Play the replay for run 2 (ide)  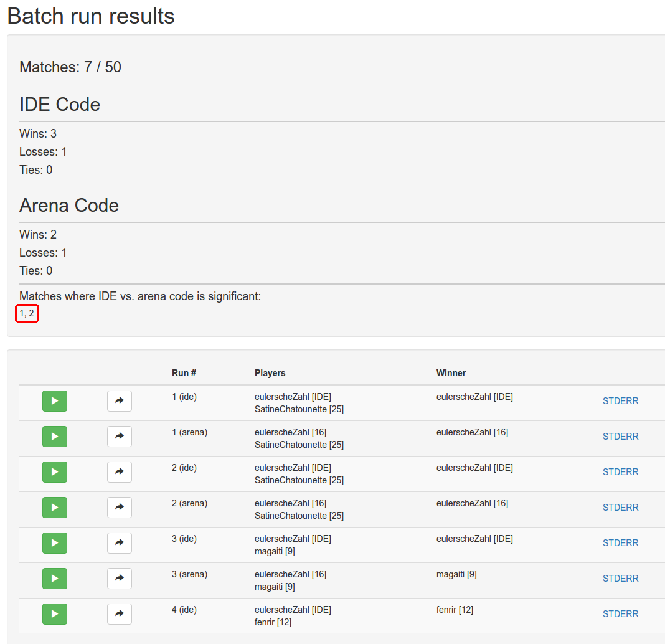(x=55, y=472)
